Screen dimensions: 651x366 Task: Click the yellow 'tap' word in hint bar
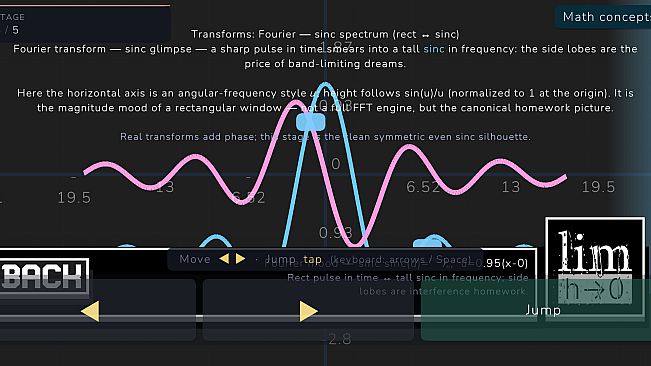click(312, 259)
